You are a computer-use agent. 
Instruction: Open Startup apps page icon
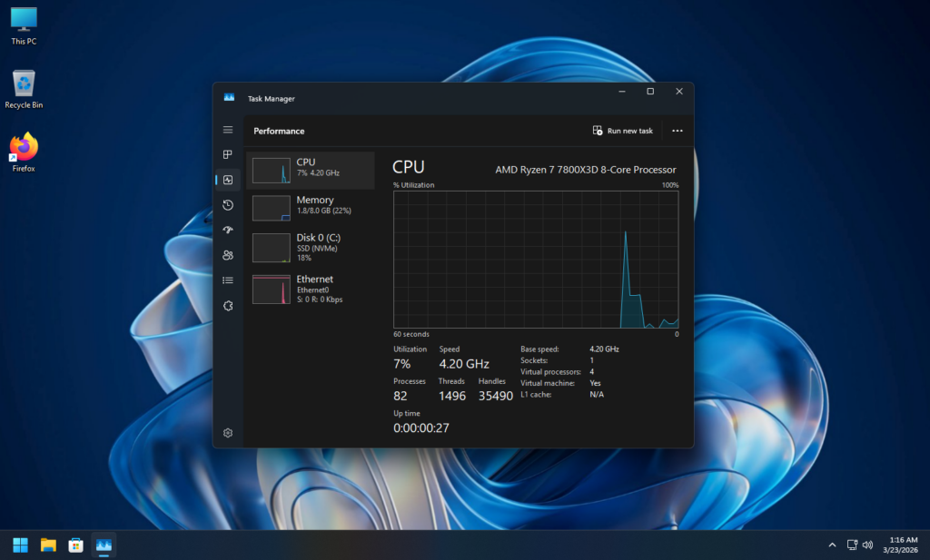[x=228, y=231]
